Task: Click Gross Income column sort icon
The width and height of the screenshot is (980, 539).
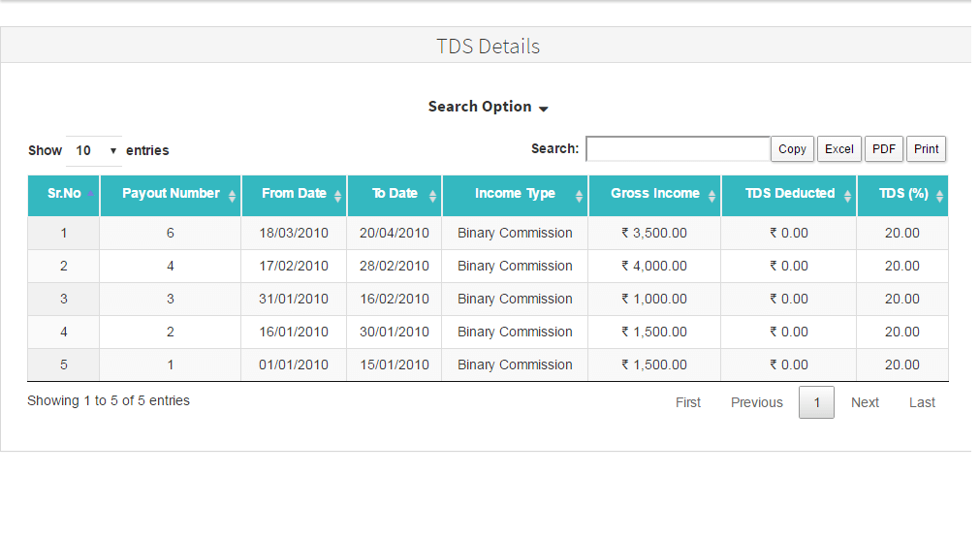Action: click(711, 196)
